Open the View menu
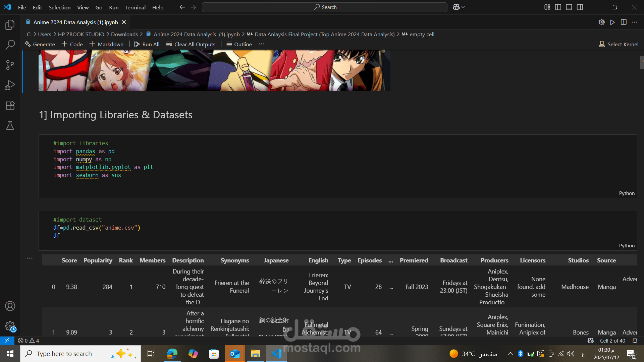Image resolution: width=644 pixels, height=362 pixels. tap(83, 7)
